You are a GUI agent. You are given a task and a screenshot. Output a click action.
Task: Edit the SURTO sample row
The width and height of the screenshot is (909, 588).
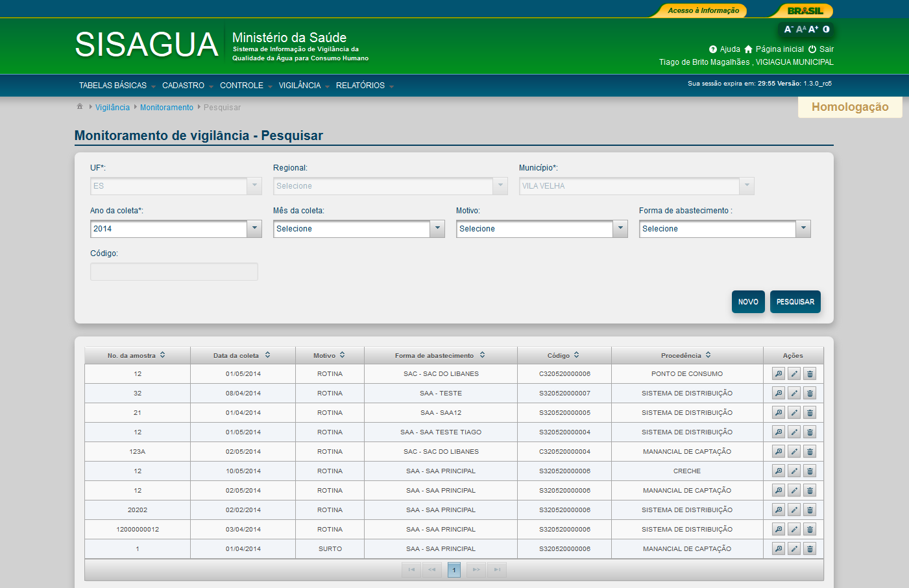pyautogui.click(x=794, y=549)
